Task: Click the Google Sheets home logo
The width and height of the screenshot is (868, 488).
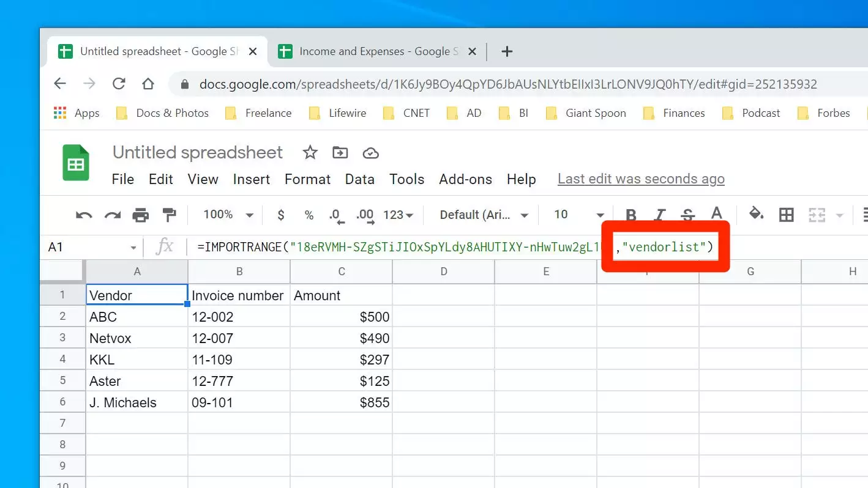Action: point(76,163)
